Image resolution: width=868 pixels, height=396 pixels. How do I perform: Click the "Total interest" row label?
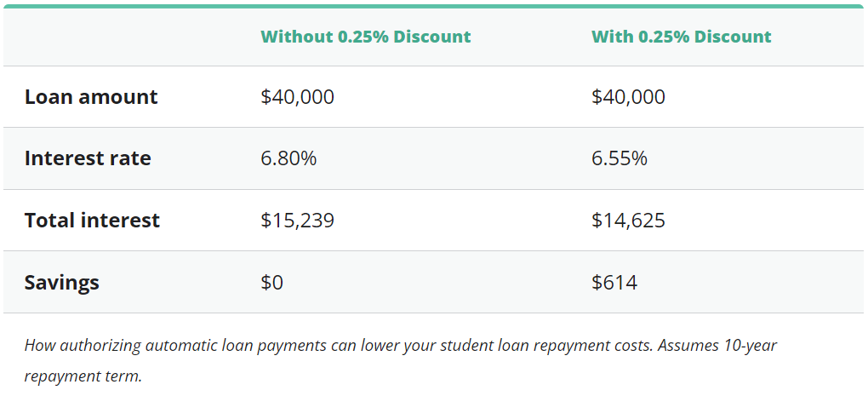92,221
